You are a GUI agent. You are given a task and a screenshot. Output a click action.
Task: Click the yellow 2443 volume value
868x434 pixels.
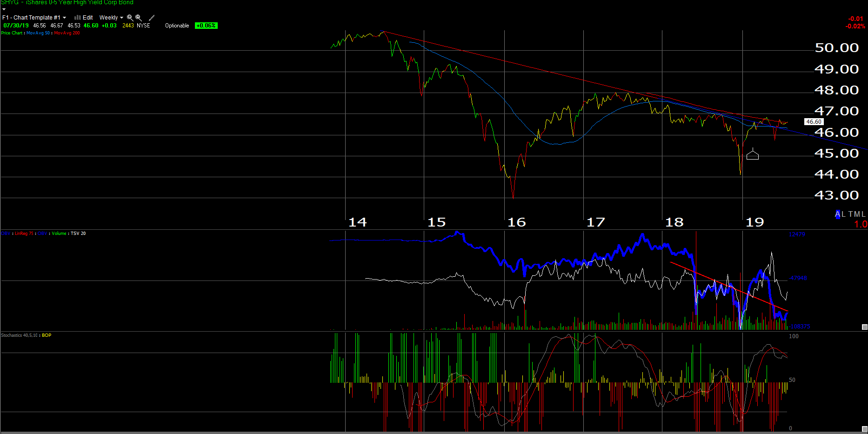pos(128,26)
